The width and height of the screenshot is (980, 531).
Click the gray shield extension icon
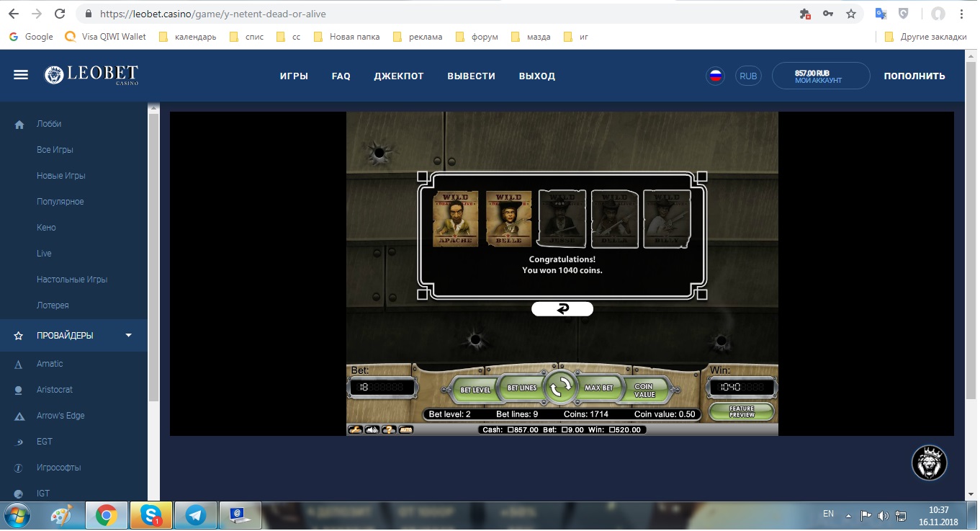click(903, 14)
